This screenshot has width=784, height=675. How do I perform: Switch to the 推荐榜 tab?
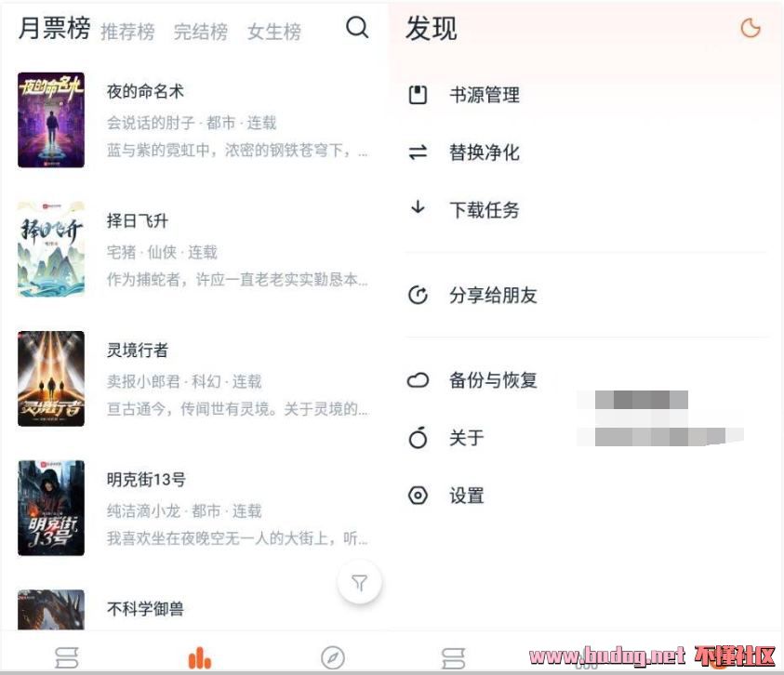127,32
